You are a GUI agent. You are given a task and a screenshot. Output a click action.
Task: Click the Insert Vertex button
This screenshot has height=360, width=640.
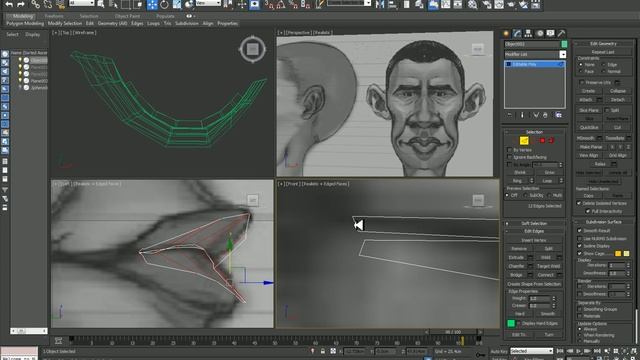pyautogui.click(x=534, y=240)
